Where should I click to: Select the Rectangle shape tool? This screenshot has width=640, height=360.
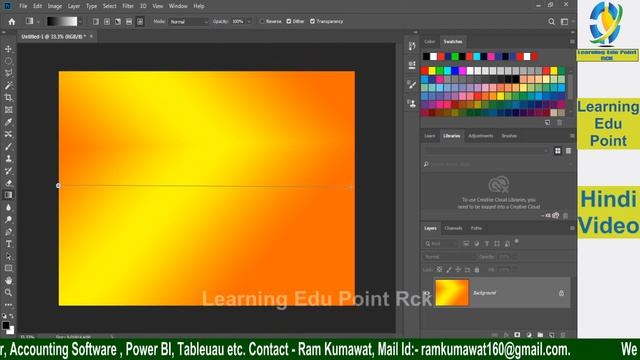point(8,268)
